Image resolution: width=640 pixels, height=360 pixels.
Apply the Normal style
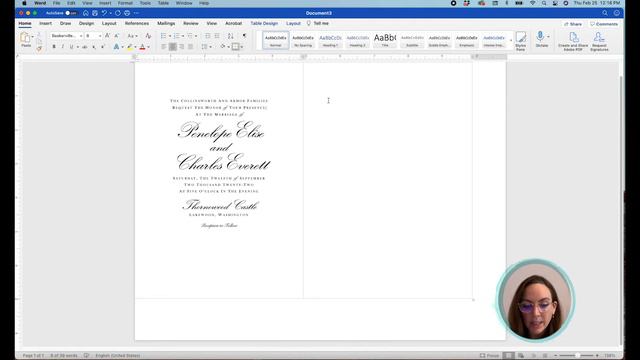coord(276,40)
